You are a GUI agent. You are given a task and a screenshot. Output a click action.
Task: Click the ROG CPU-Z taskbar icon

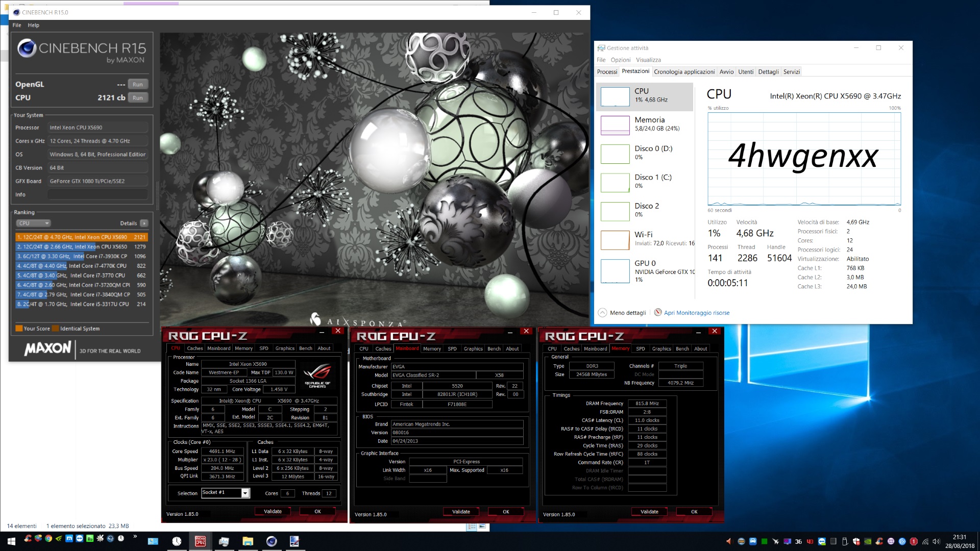tap(200, 541)
